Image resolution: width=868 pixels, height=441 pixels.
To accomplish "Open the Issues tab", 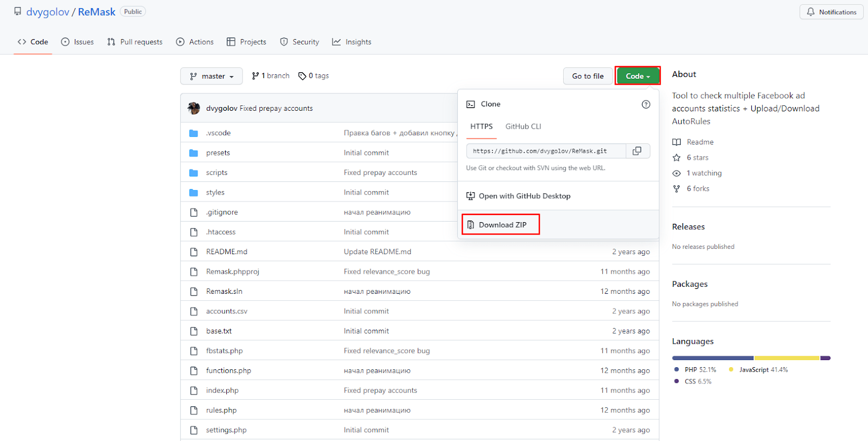I will (78, 42).
